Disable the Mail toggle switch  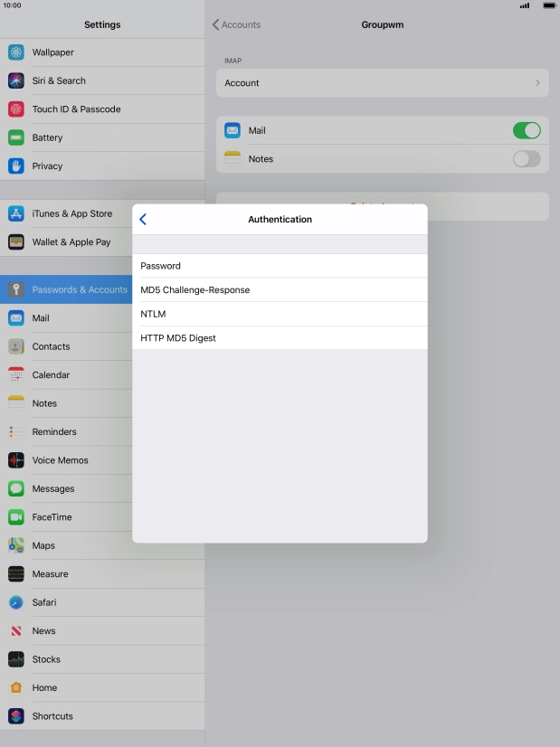tap(526, 130)
